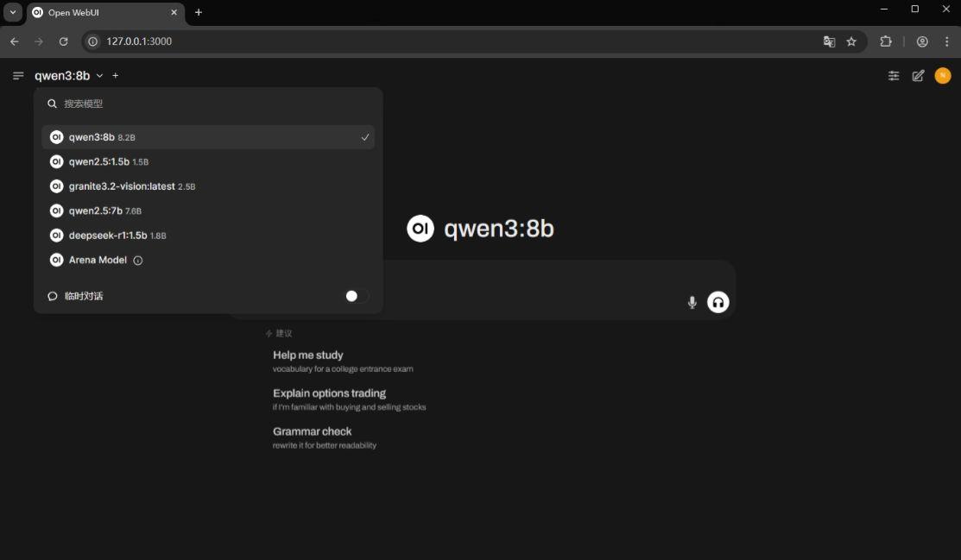961x560 pixels.
Task: Toggle the temporary chat switch
Action: 357,296
